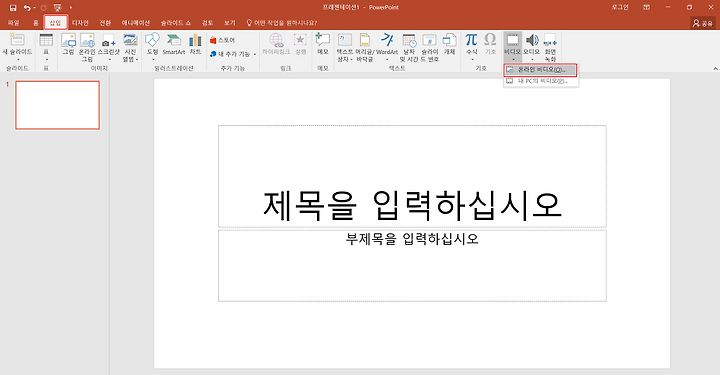Screen dimensions: 720x375
Task: Open the WordArt styles gallery
Action: (387, 47)
